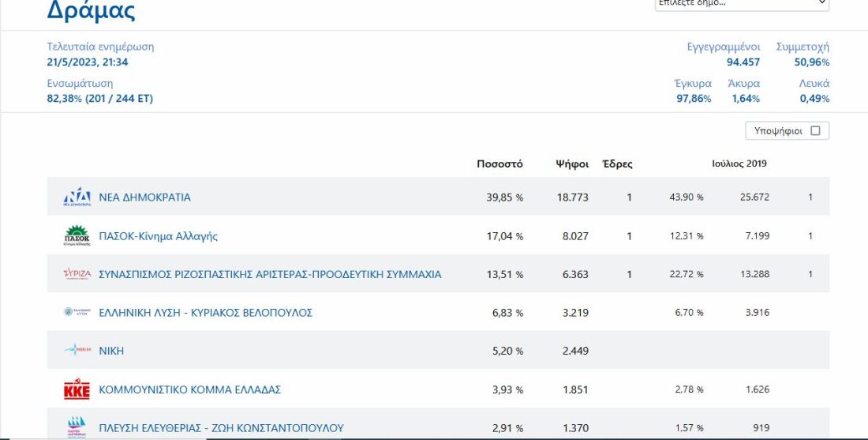This screenshot has height=440, width=868.
Task: Click the 2,91 % percentage cell
Action: click(x=507, y=428)
